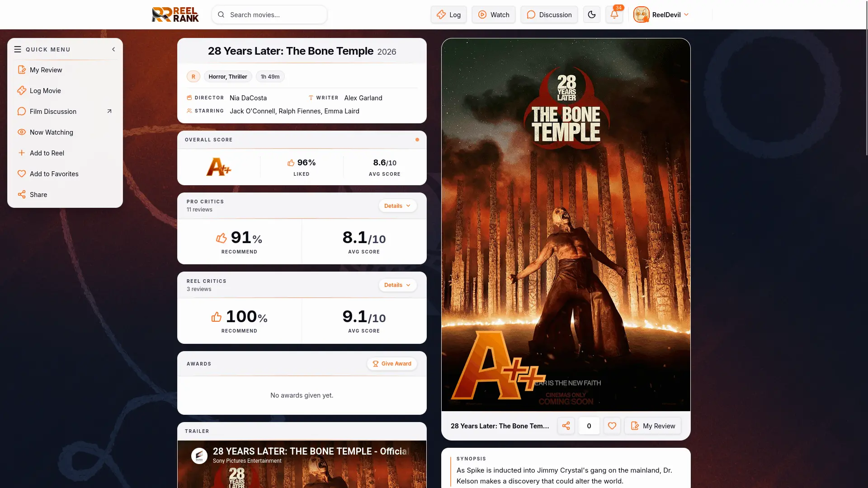Click the Horror, Thriller genre tag

tap(228, 76)
